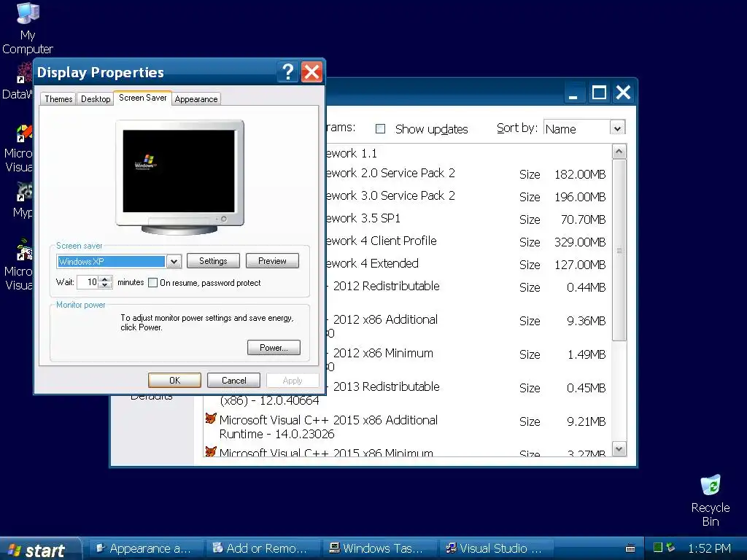
Task: Switch to the Themes tab
Action: click(x=58, y=99)
